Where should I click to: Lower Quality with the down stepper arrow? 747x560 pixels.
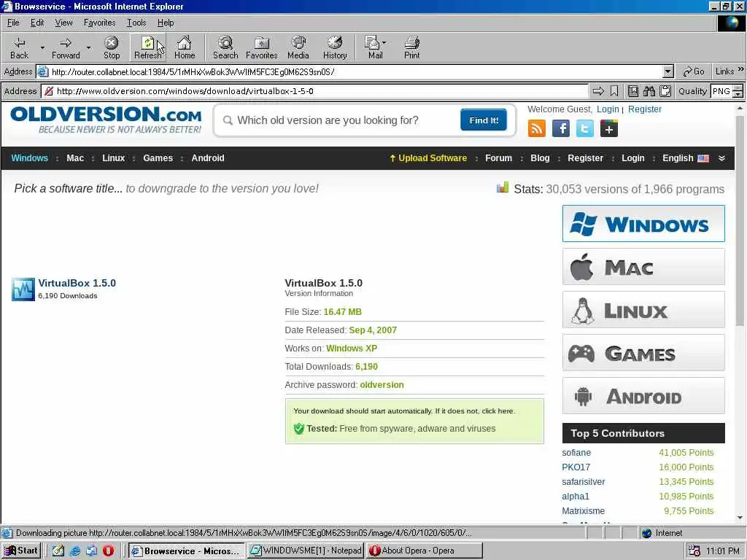[x=738, y=94]
